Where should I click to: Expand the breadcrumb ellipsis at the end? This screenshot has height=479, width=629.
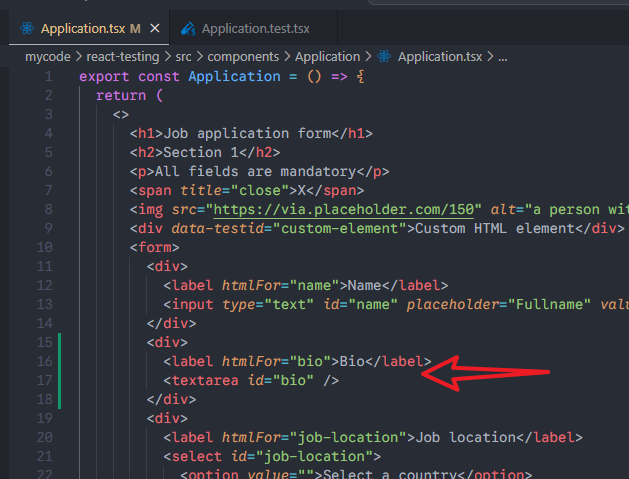pyautogui.click(x=503, y=57)
